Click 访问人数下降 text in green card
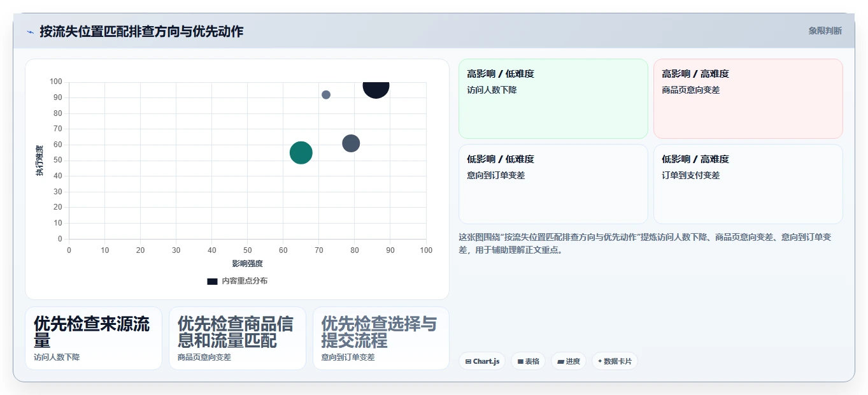This screenshot has width=868, height=395. pyautogui.click(x=492, y=90)
